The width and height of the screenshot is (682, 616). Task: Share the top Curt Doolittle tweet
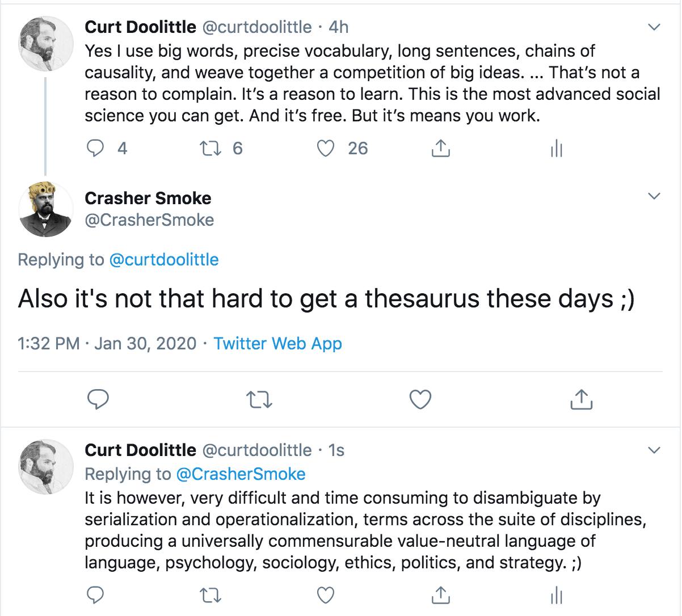(x=441, y=149)
